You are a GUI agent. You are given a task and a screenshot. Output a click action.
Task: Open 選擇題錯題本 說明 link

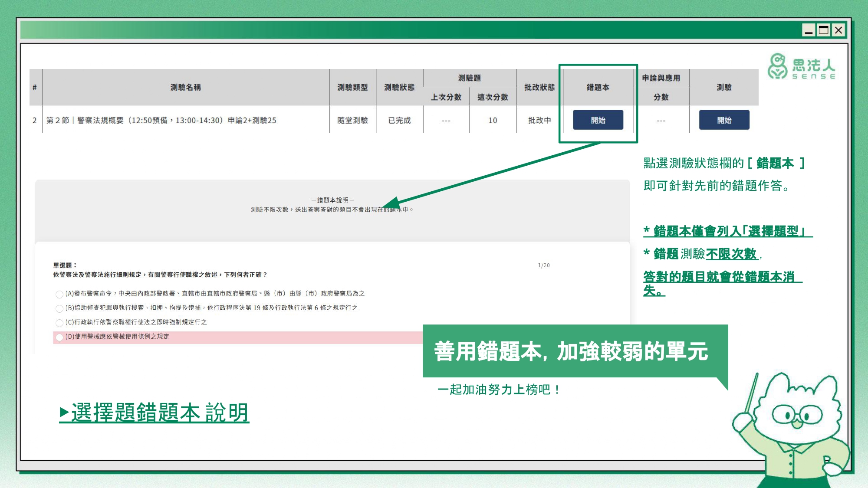155,413
